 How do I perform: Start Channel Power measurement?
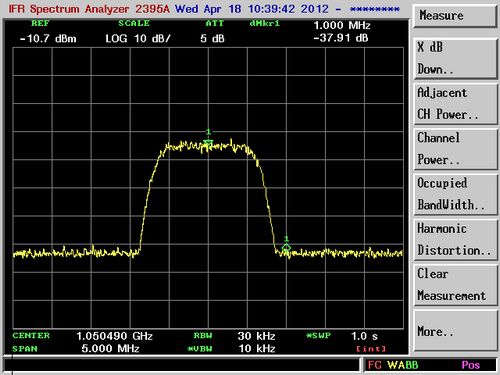[x=455, y=149]
